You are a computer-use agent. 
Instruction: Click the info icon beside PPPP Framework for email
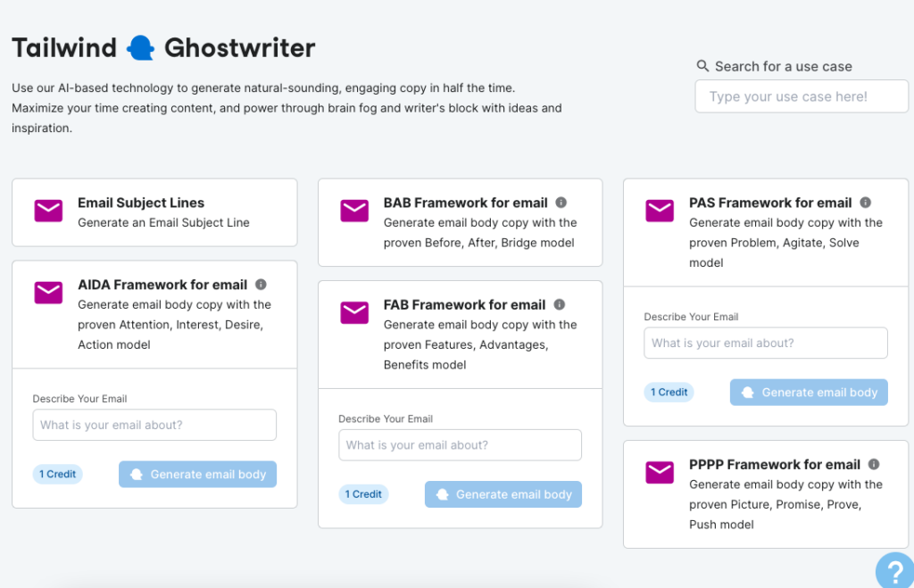pyautogui.click(x=873, y=464)
